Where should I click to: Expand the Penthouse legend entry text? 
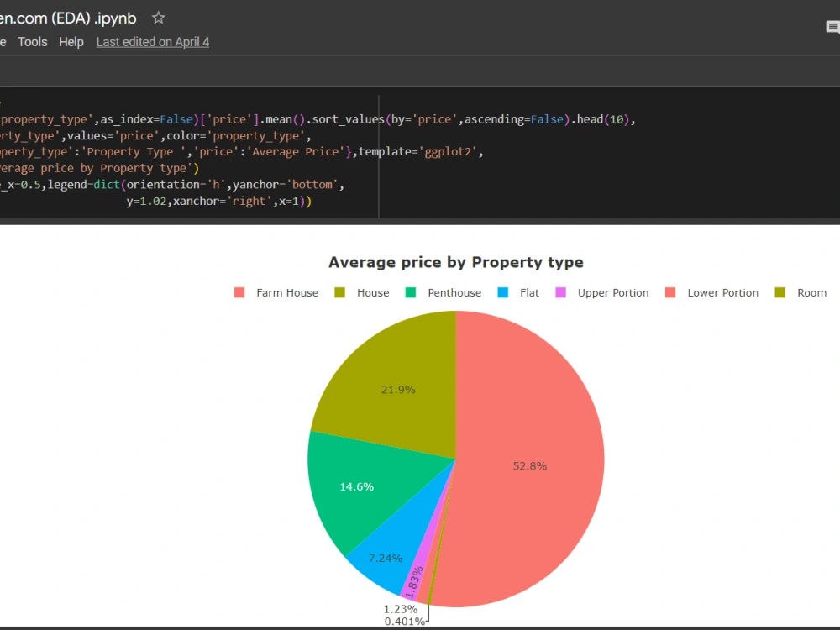tap(454, 292)
